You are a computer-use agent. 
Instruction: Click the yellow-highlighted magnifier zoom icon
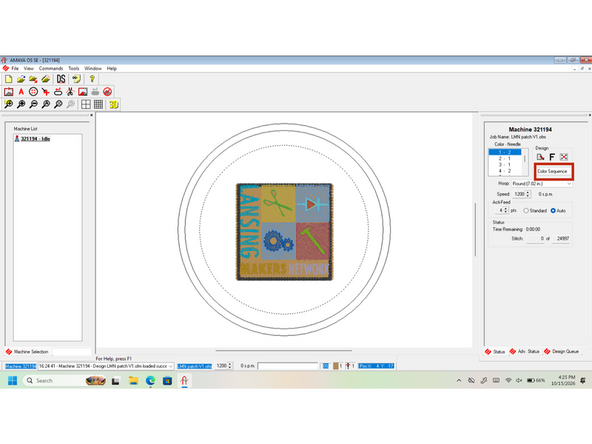(x=8, y=104)
